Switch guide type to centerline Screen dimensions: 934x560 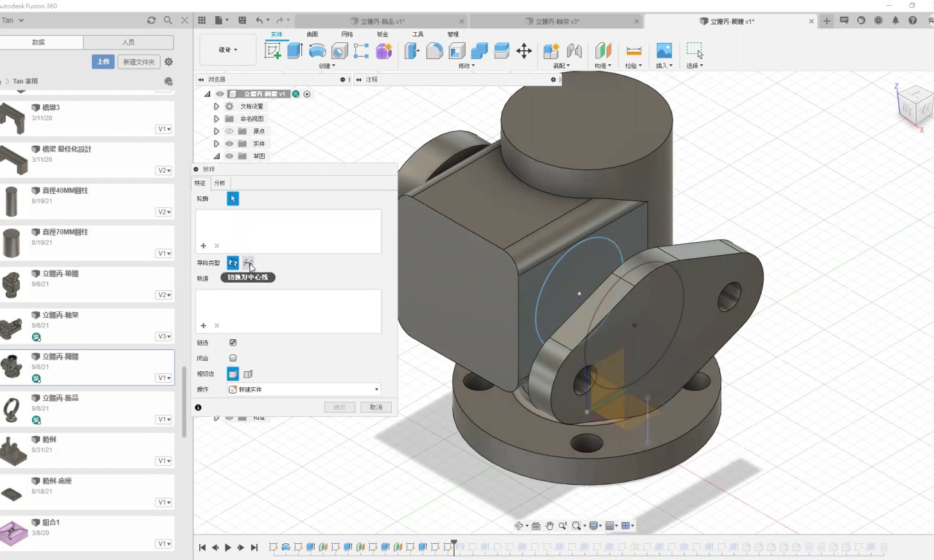click(x=248, y=262)
